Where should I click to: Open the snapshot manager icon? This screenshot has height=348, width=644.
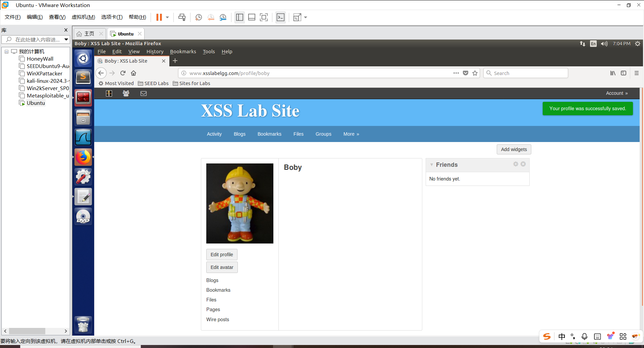click(x=223, y=17)
